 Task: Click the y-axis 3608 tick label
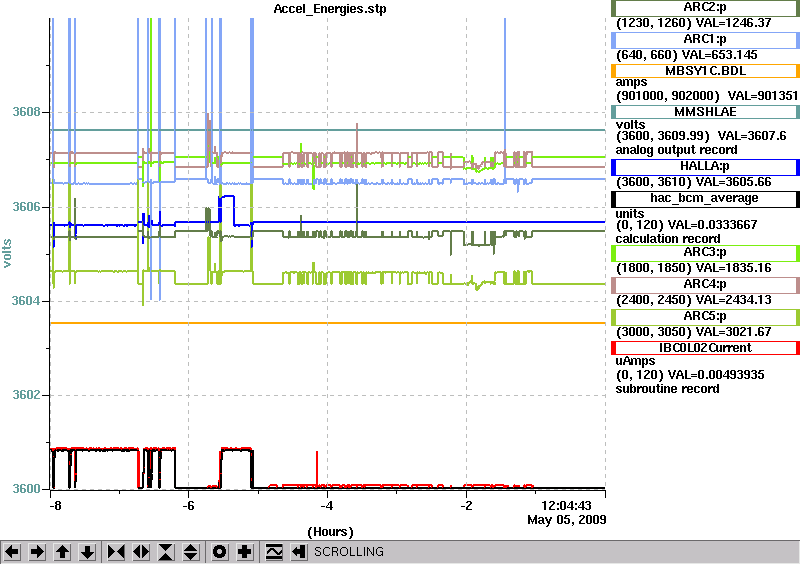tap(26, 112)
